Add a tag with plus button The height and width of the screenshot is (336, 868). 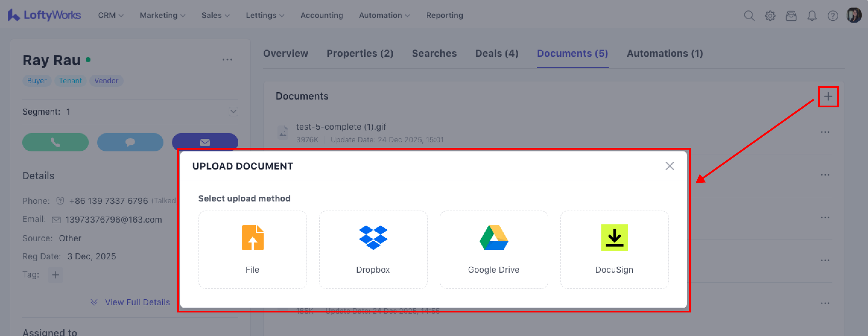55,275
